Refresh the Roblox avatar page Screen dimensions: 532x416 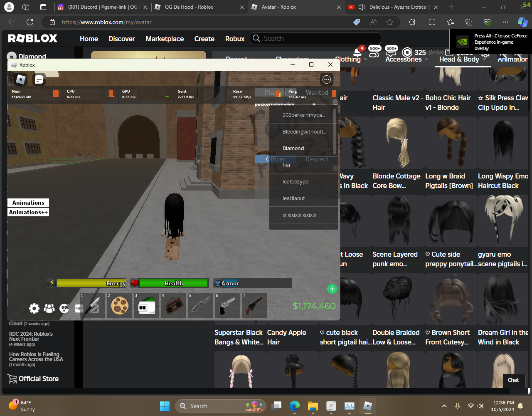coord(30,22)
